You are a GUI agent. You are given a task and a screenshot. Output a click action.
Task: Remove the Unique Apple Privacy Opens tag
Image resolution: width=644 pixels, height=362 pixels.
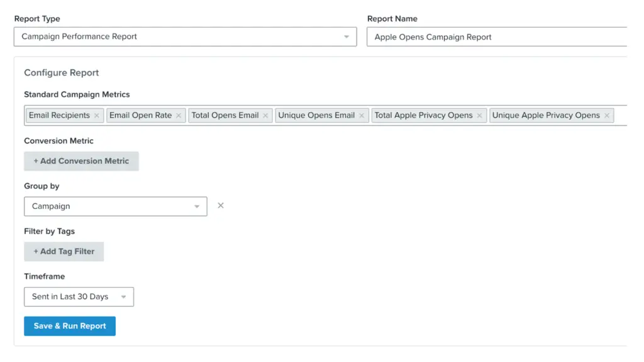tap(607, 116)
